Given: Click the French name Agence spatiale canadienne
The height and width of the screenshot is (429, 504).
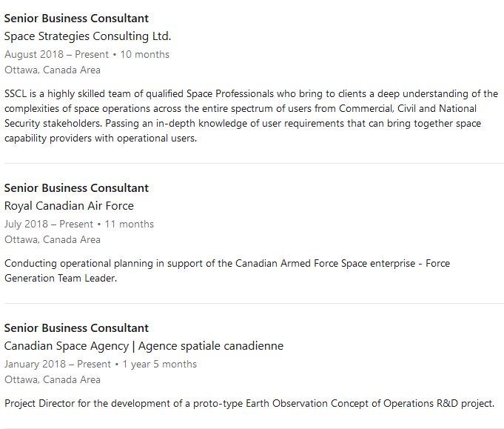Looking at the screenshot, I should 210,346.
